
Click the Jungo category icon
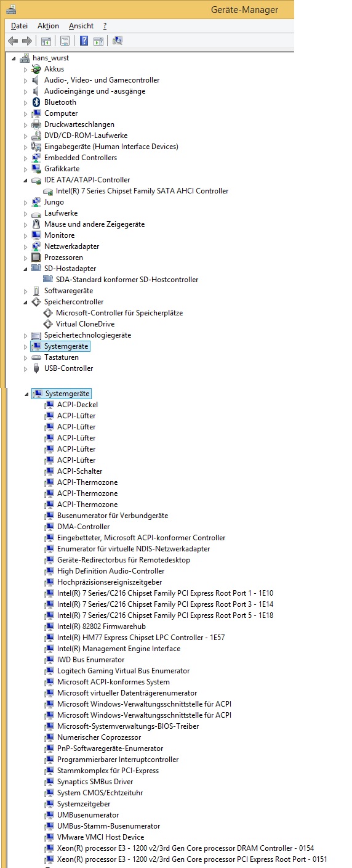click(36, 202)
